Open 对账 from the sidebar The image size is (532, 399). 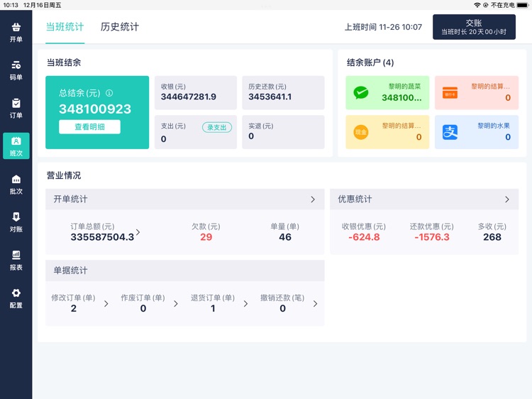[16, 222]
